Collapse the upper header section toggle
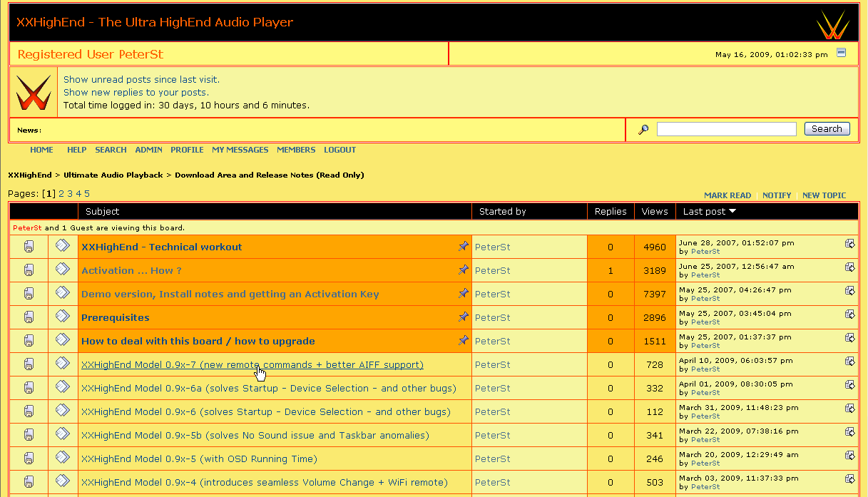 pyautogui.click(x=841, y=53)
